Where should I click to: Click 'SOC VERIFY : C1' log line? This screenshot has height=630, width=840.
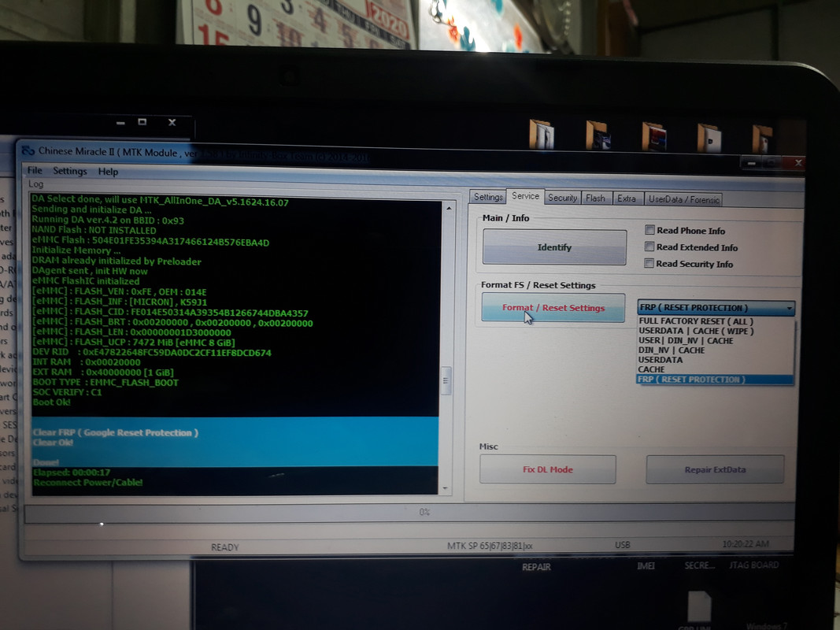(x=66, y=392)
